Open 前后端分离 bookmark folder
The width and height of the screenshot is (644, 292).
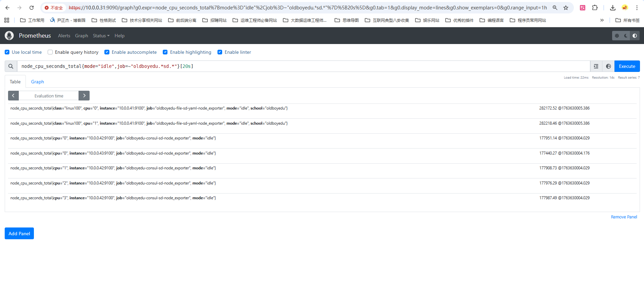point(182,20)
